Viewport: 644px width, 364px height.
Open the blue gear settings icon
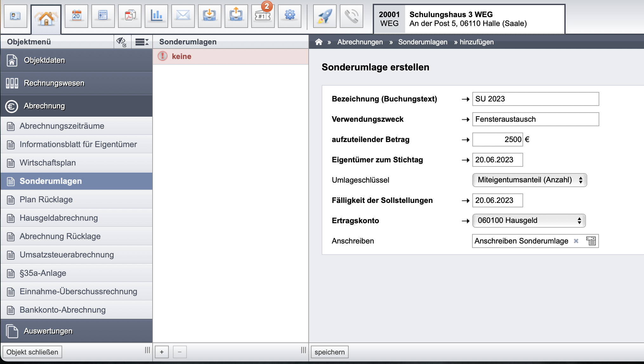coord(290,16)
